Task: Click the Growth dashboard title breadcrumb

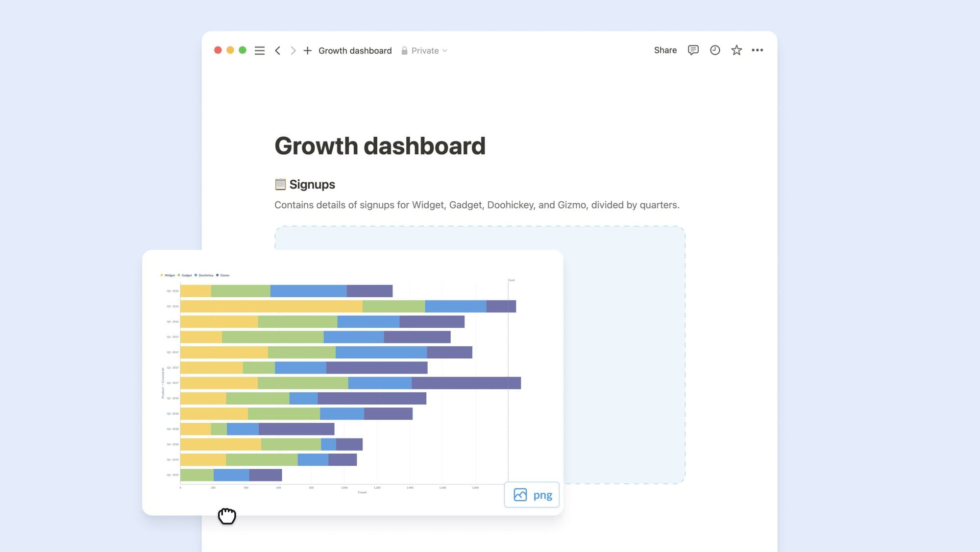Action: tap(355, 50)
